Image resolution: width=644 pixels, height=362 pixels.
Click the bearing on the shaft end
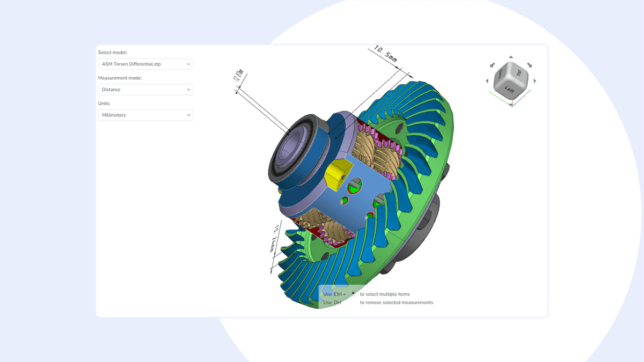[295, 156]
